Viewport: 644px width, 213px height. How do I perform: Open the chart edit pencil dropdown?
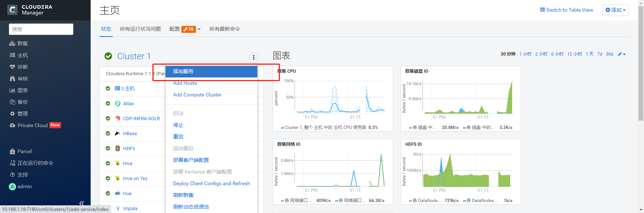622,54
